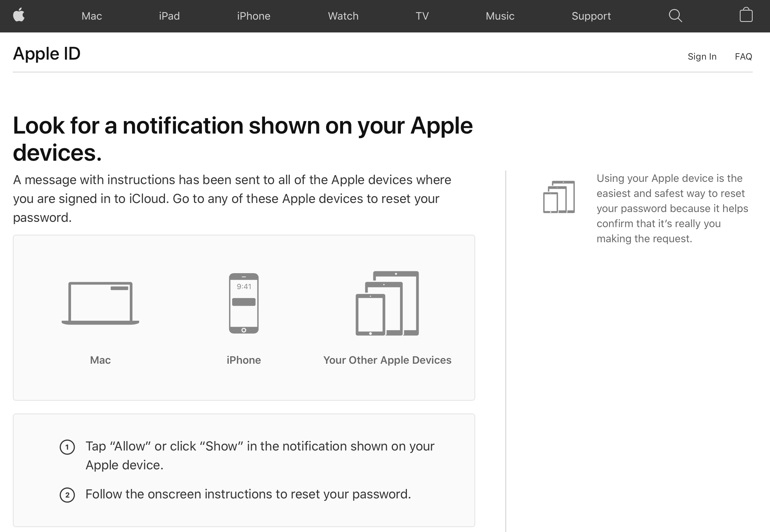
Task: Click the TV menu item in navbar
Action: tap(422, 16)
